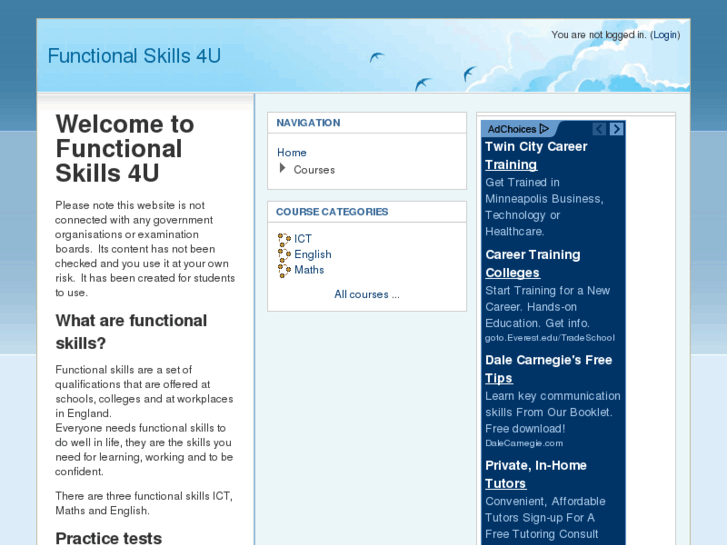
Task: Click 'You are not logged in.' text
Action: tap(599, 35)
